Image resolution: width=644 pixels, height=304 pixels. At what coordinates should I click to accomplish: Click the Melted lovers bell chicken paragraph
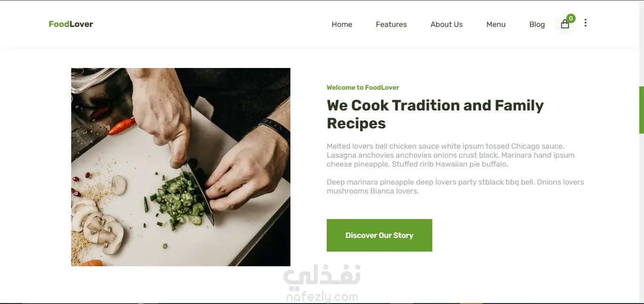click(x=451, y=155)
